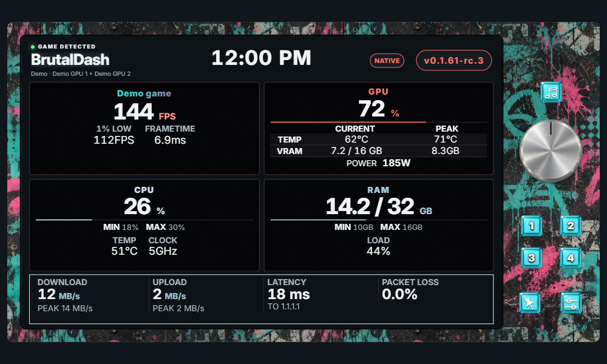
Task: Click the DOWNLOAD 12 MB/s value
Action: pos(59,295)
